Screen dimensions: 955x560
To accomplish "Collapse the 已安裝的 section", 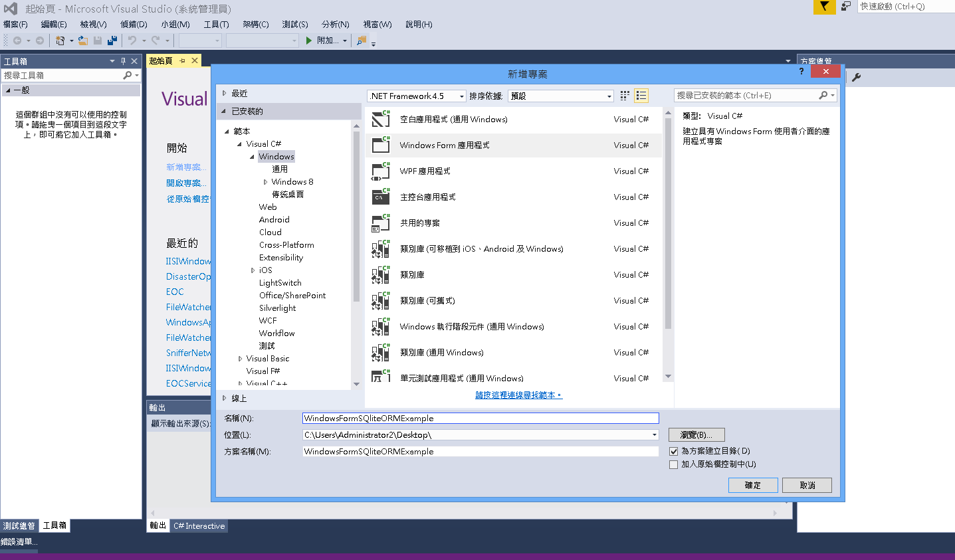I will [x=224, y=111].
